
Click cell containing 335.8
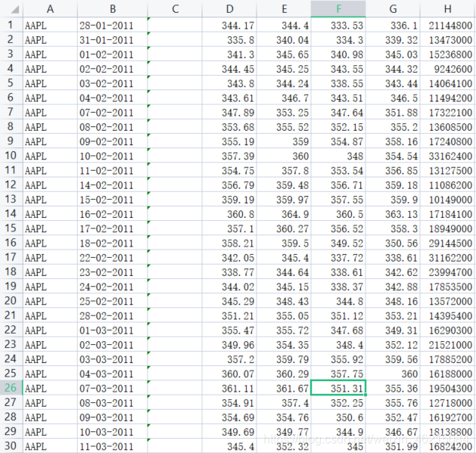(229, 39)
